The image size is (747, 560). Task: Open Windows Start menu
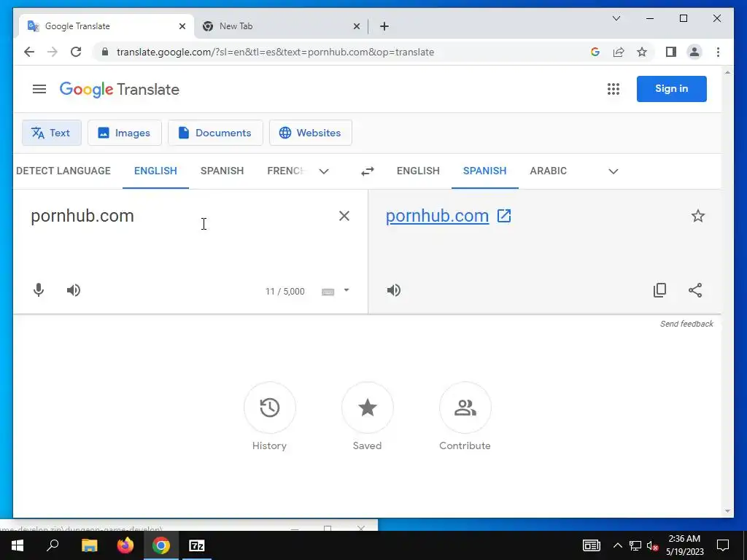pyautogui.click(x=18, y=545)
